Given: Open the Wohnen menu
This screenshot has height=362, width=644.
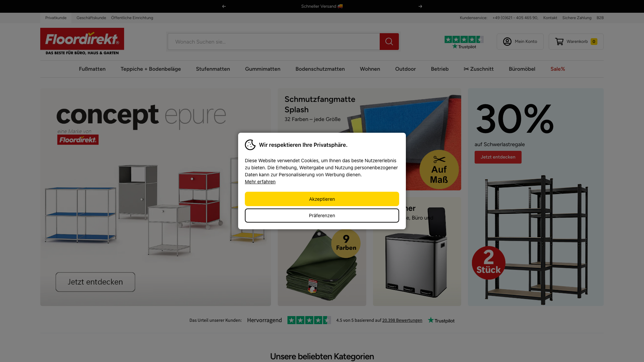Looking at the screenshot, I should click(370, 69).
